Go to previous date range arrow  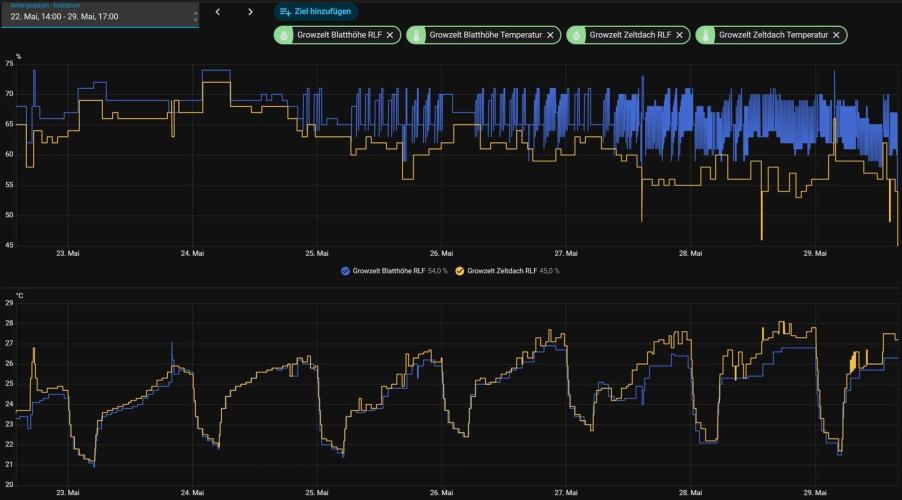(x=217, y=12)
